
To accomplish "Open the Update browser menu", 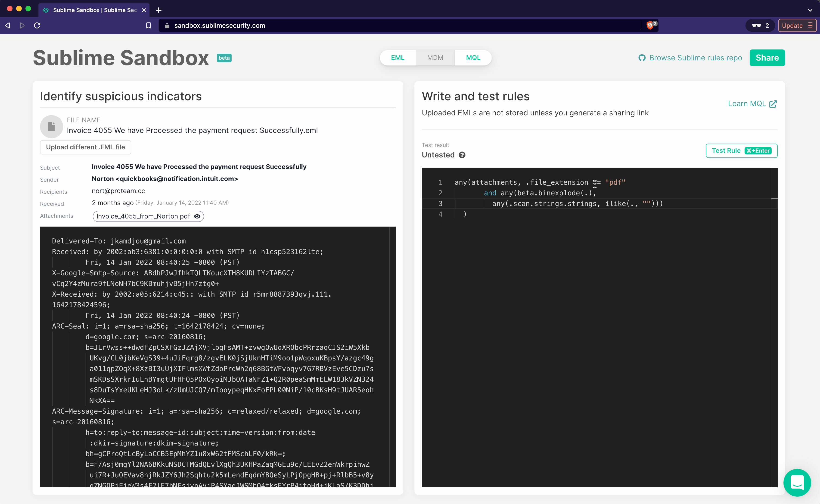I will pyautogui.click(x=797, y=25).
